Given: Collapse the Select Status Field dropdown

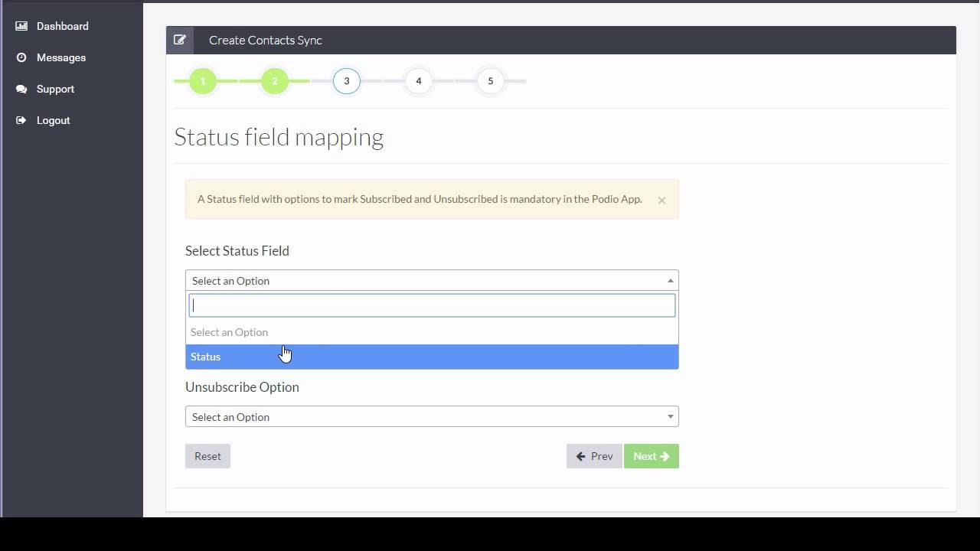Looking at the screenshot, I should click(x=432, y=281).
